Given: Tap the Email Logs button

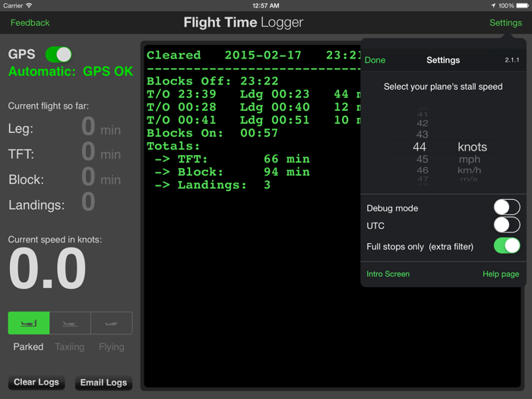Looking at the screenshot, I should (x=103, y=383).
